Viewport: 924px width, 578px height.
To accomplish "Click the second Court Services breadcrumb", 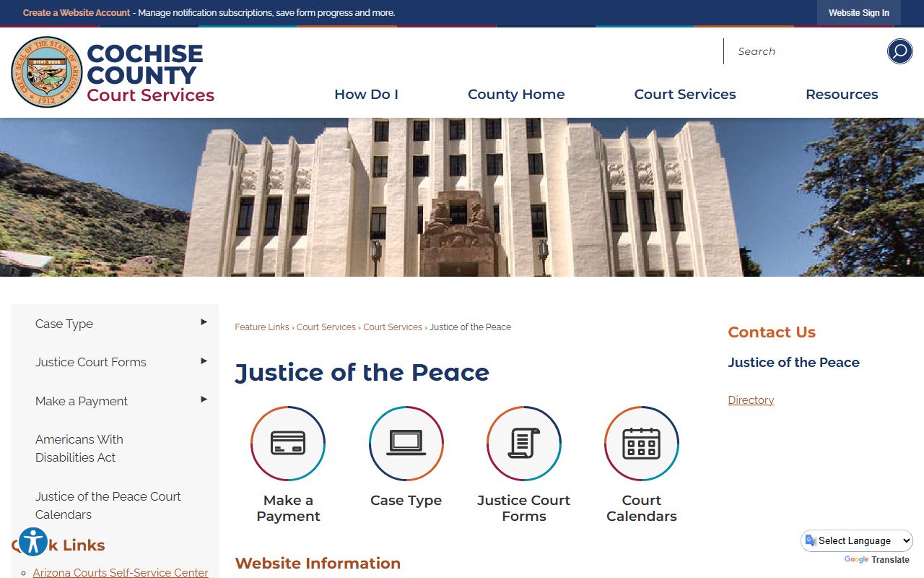I will point(393,327).
